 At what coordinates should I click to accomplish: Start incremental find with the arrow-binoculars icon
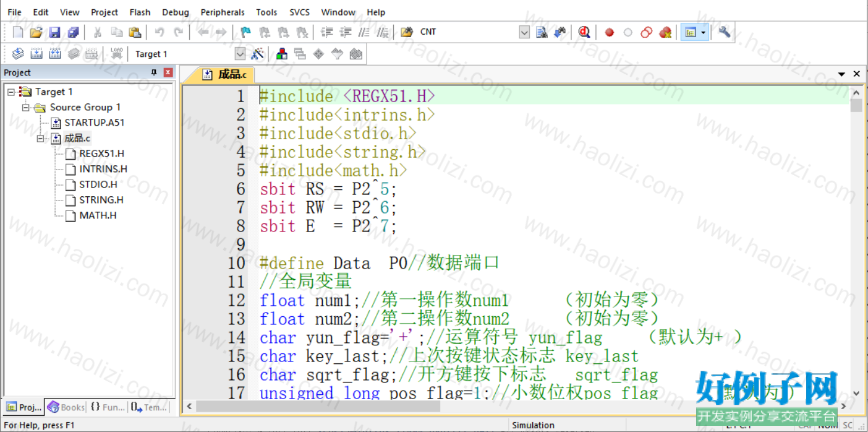coord(560,32)
